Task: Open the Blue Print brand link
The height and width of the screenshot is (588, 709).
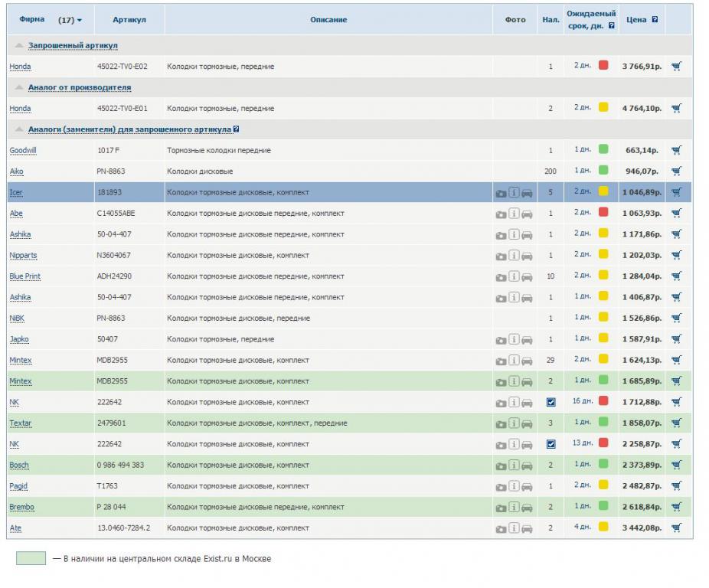Action: click(25, 276)
